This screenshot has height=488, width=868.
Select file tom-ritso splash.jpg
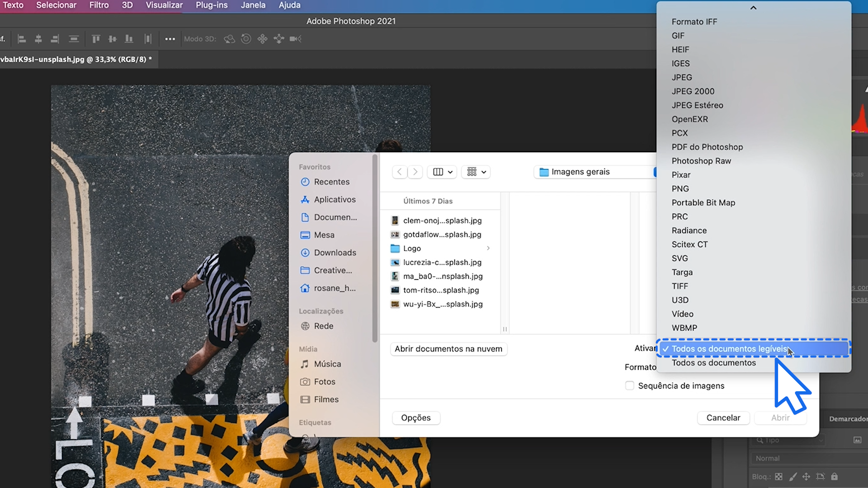(441, 290)
